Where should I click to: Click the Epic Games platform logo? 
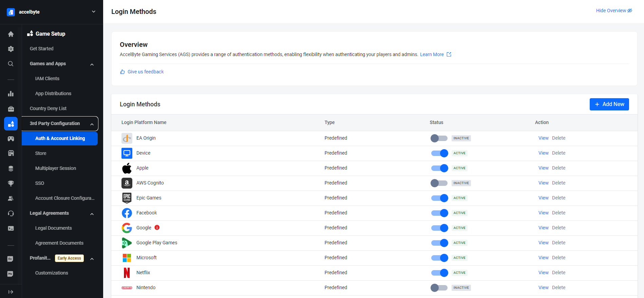point(127,198)
